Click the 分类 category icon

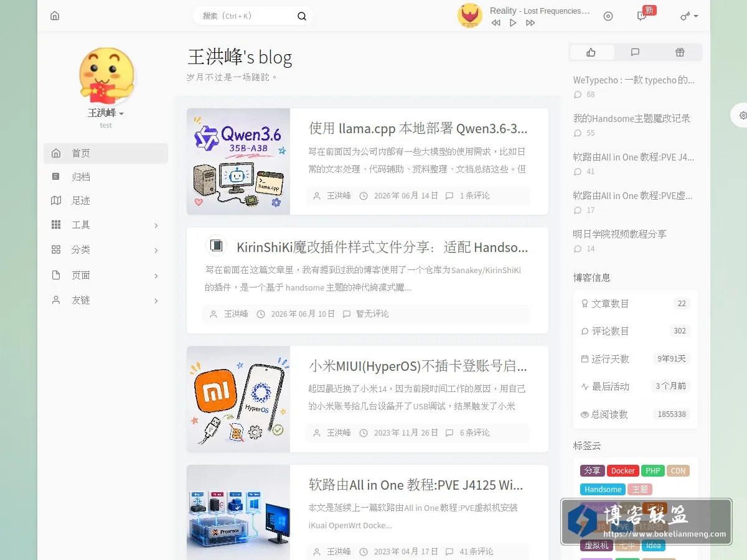pyautogui.click(x=56, y=250)
